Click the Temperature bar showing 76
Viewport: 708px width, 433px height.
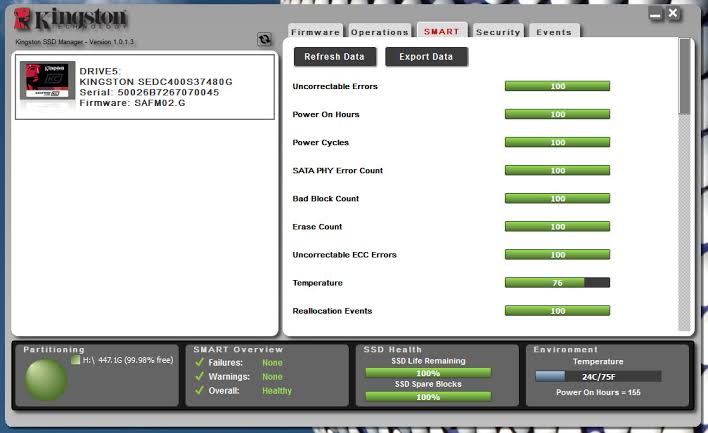coord(557,283)
